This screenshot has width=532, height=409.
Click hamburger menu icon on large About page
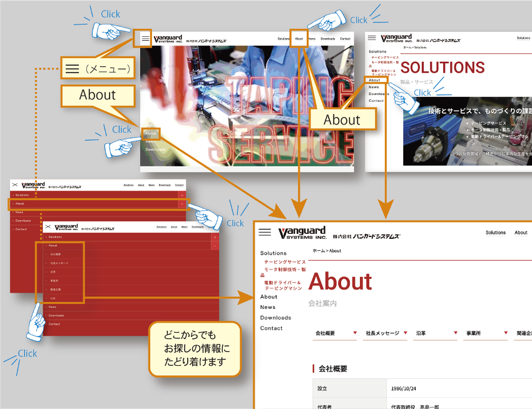265,232
